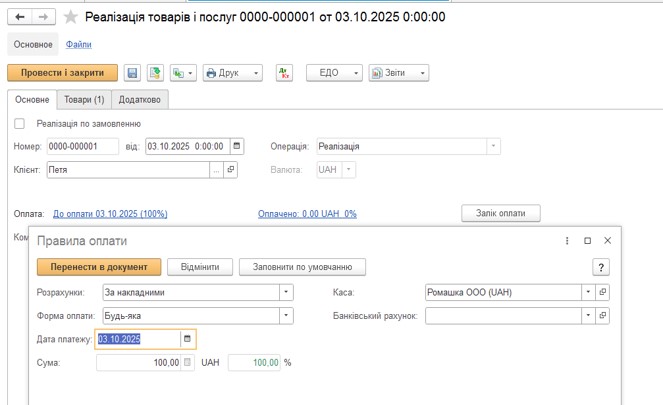Viewport: 663px width, 405px height.
Task: Open calendar picker for Дата платежу
Action: click(187, 339)
